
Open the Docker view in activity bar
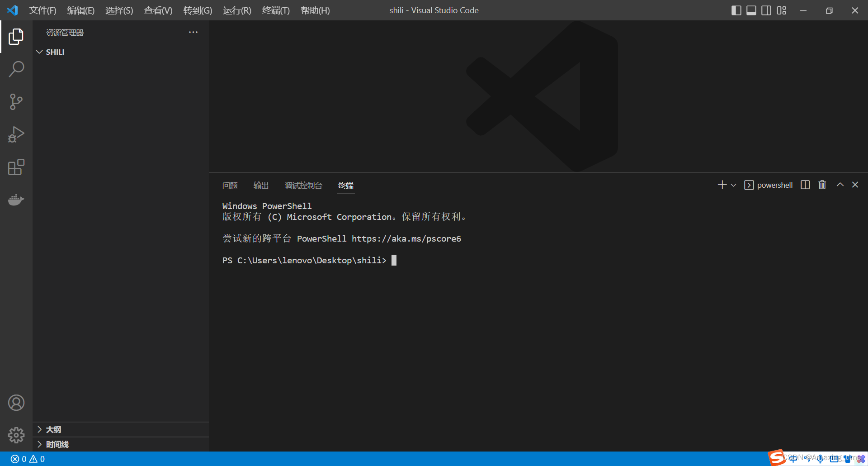16,200
